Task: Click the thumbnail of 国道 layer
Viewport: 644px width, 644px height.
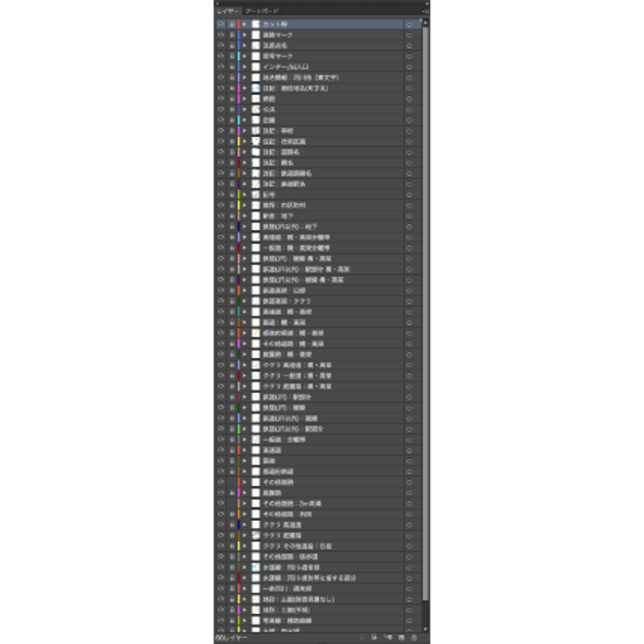Action: [x=256, y=461]
